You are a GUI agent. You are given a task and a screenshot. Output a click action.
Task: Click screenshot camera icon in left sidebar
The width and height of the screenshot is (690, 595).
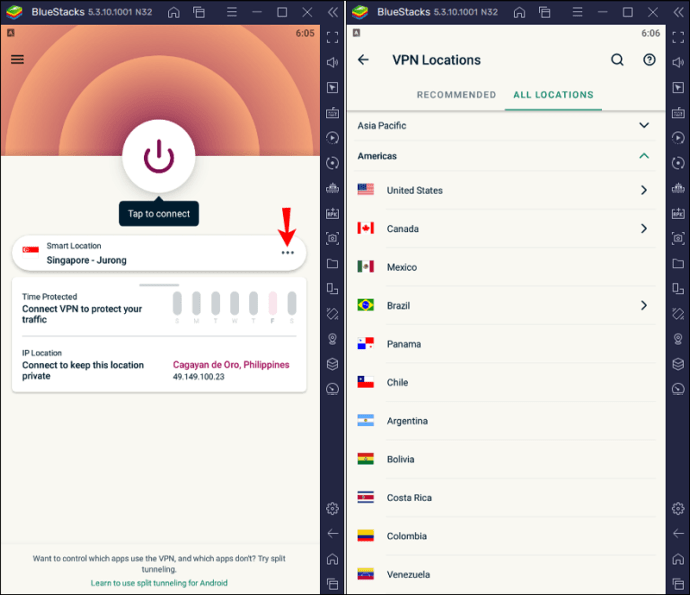point(332,239)
